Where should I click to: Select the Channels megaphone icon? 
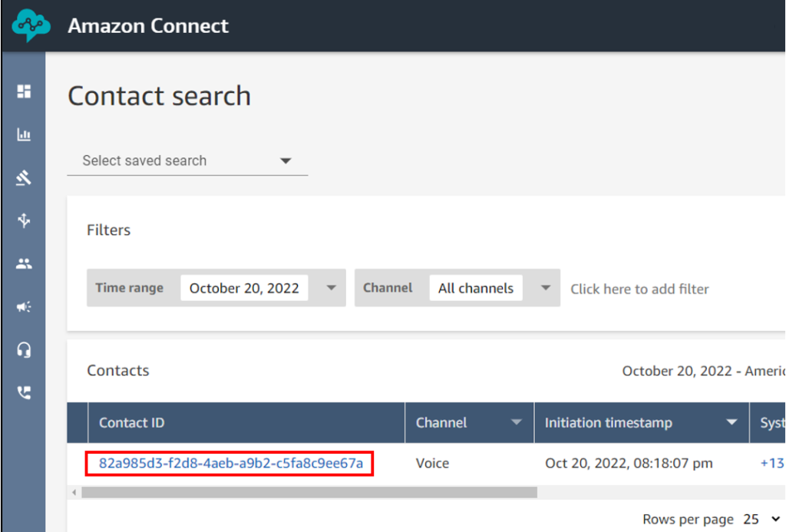(24, 306)
